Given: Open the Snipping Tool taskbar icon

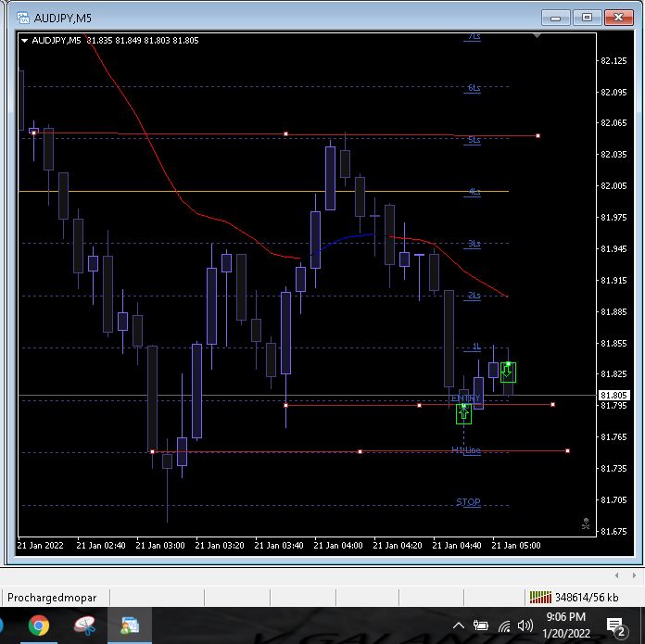Looking at the screenshot, I should (x=84, y=625).
